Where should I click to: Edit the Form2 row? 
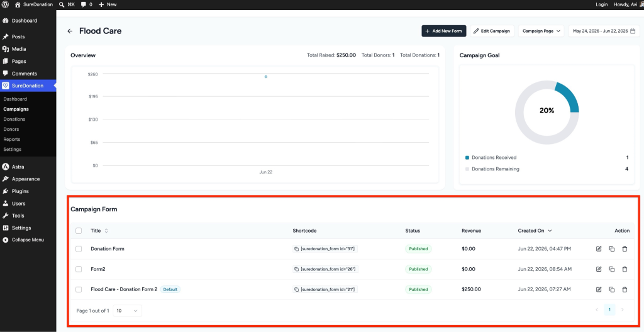point(599,269)
